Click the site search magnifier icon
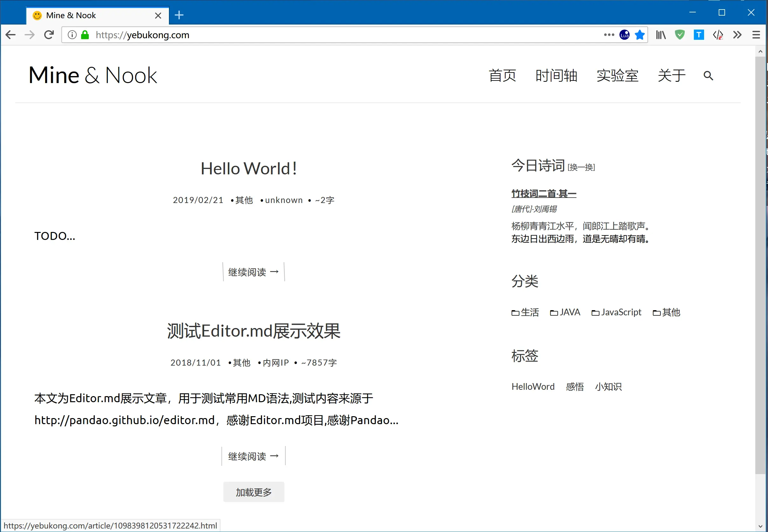The height and width of the screenshot is (532, 768). [708, 76]
